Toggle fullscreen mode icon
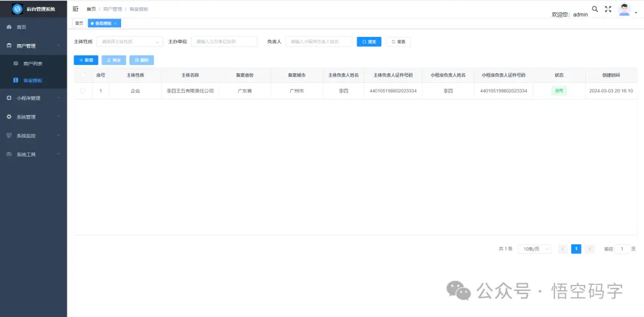The height and width of the screenshot is (317, 644). click(x=608, y=8)
